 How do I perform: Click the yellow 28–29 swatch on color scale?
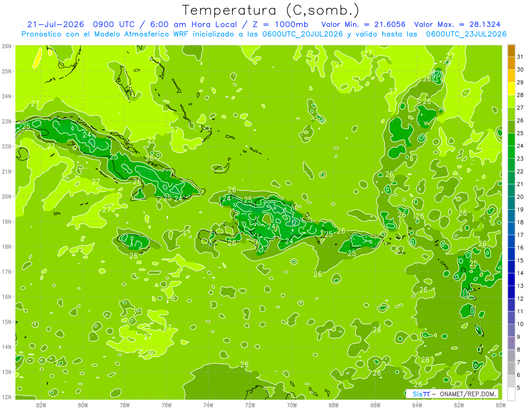point(511,89)
